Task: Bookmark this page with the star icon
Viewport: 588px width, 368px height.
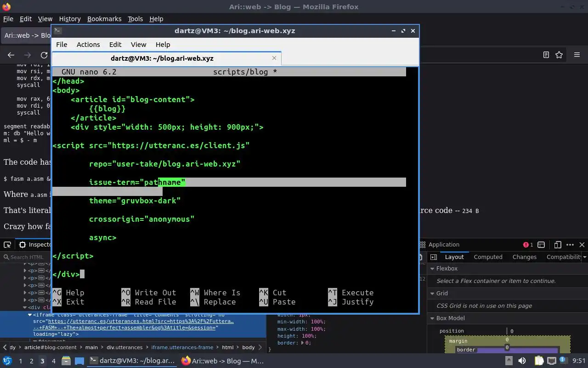Action: (x=559, y=55)
